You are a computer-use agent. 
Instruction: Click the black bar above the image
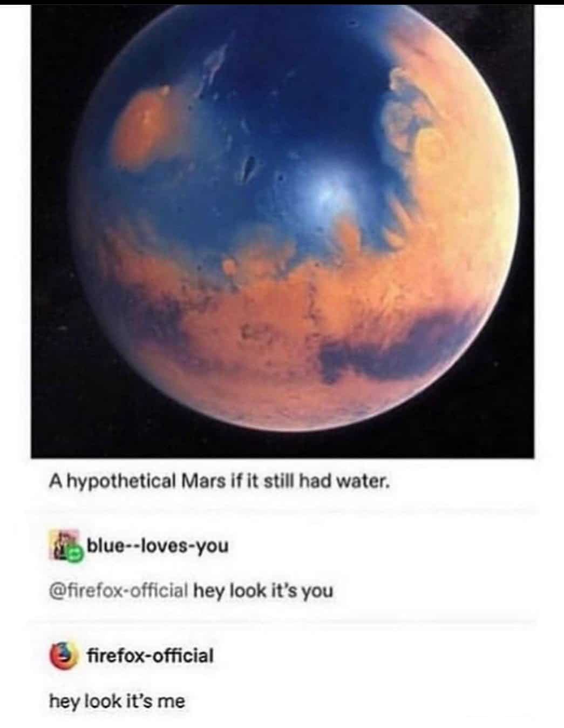point(282,2)
